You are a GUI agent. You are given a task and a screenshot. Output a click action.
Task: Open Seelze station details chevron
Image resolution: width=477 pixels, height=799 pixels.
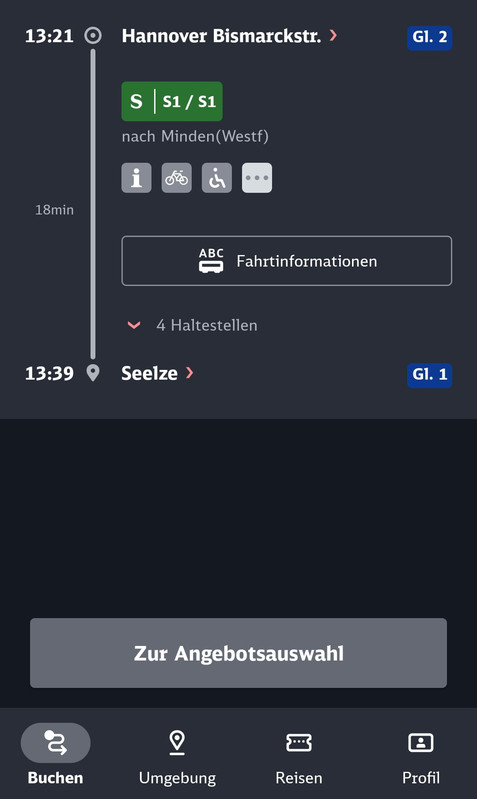coord(190,372)
